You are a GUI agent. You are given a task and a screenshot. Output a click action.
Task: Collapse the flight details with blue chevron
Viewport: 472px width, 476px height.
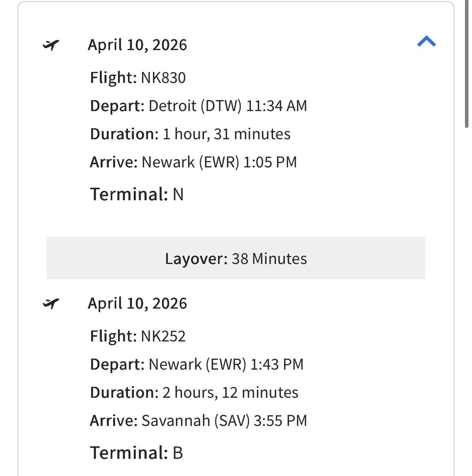pyautogui.click(x=426, y=42)
